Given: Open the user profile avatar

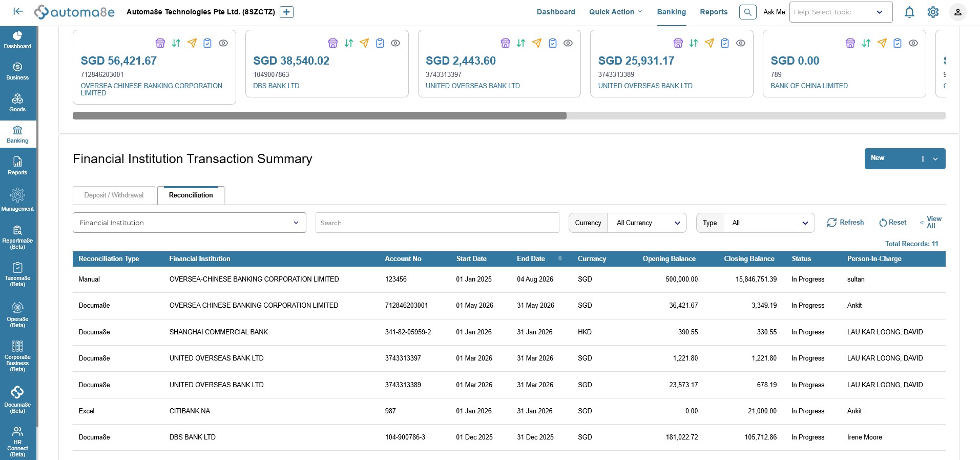Looking at the screenshot, I should pos(957,12).
